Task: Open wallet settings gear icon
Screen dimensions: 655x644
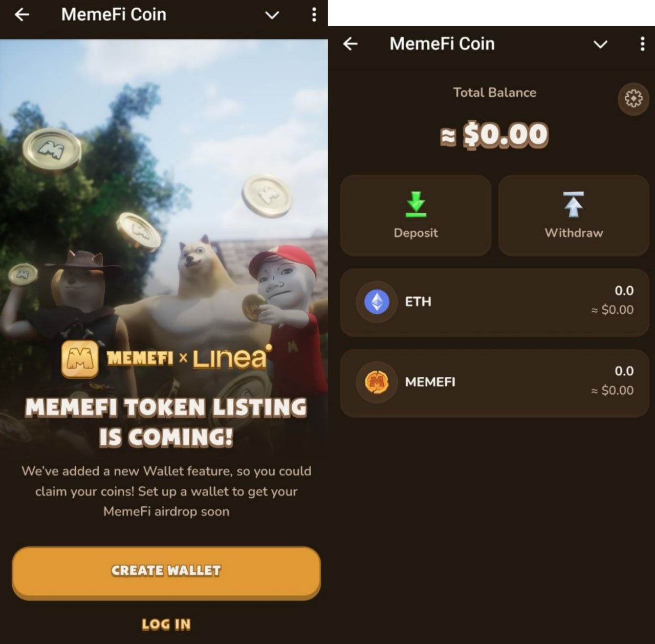Action: (634, 98)
